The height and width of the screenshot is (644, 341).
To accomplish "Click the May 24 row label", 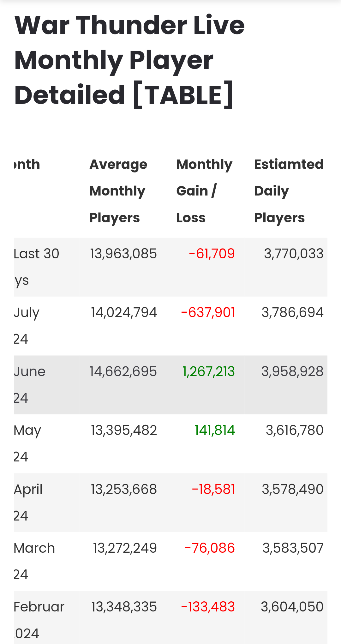I will tap(27, 443).
